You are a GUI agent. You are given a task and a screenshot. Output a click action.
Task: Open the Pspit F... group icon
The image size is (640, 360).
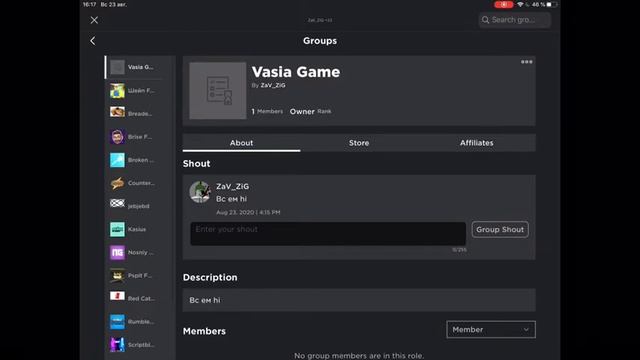click(x=117, y=276)
